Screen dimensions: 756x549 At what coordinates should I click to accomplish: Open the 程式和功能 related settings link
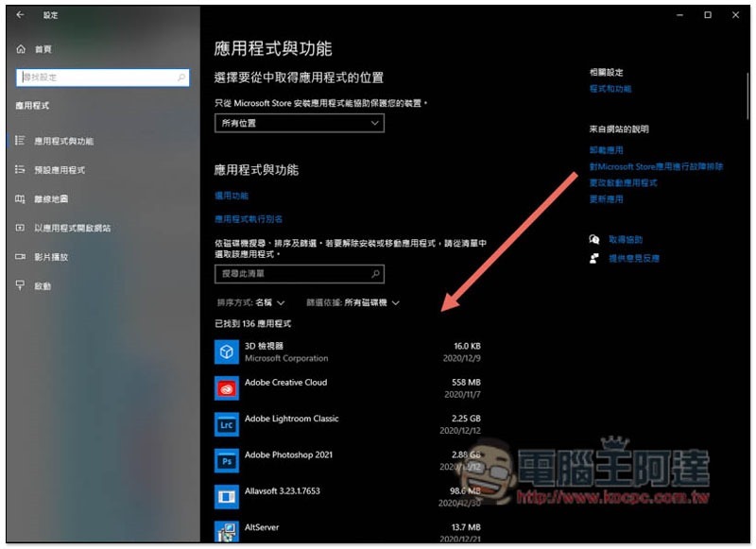point(610,89)
